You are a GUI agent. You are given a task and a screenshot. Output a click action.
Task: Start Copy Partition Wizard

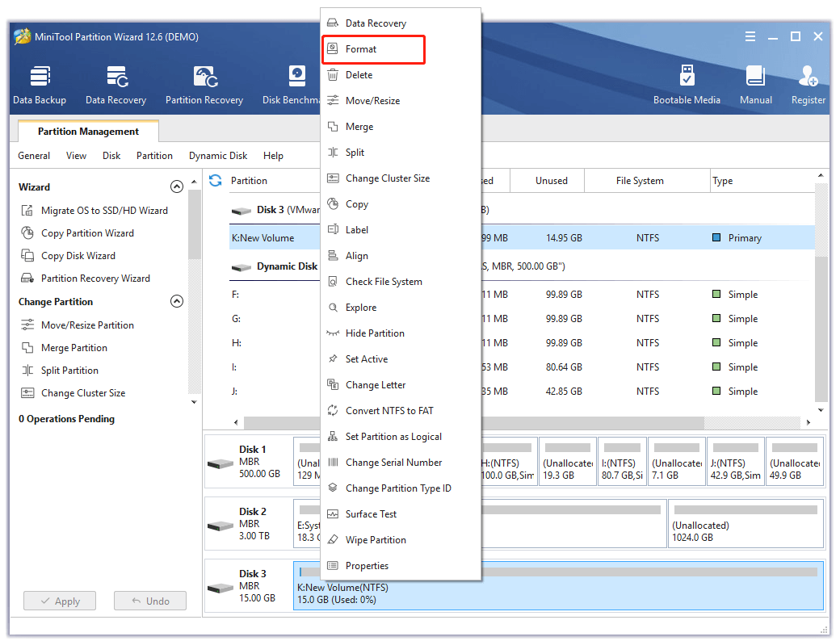(78, 233)
